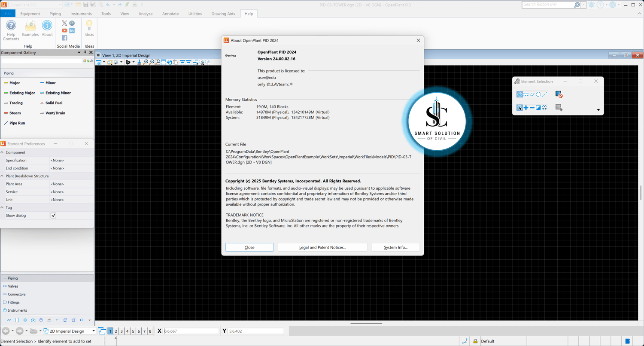Open the Annotate ribbon tab

[170, 14]
